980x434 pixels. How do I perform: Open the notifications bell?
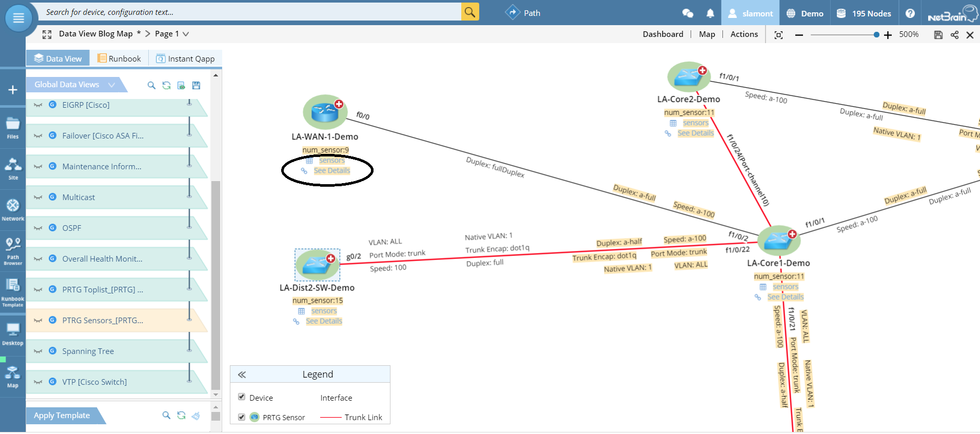coord(710,13)
